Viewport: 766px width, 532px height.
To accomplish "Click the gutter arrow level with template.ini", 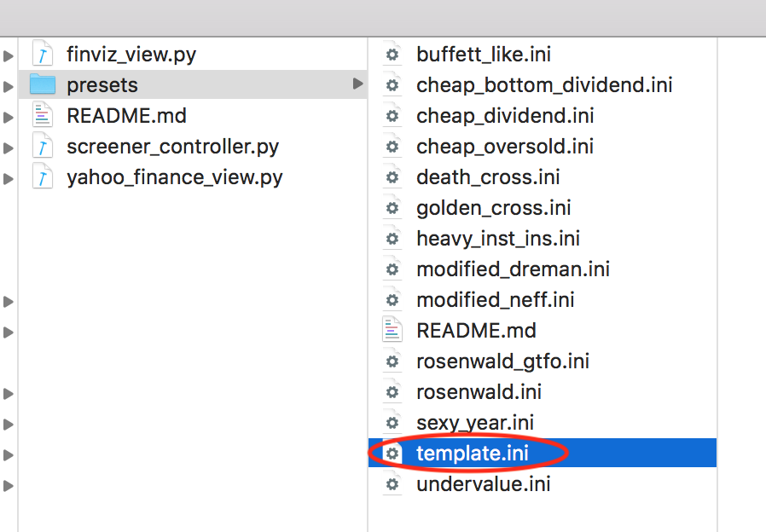I will 8,455.
